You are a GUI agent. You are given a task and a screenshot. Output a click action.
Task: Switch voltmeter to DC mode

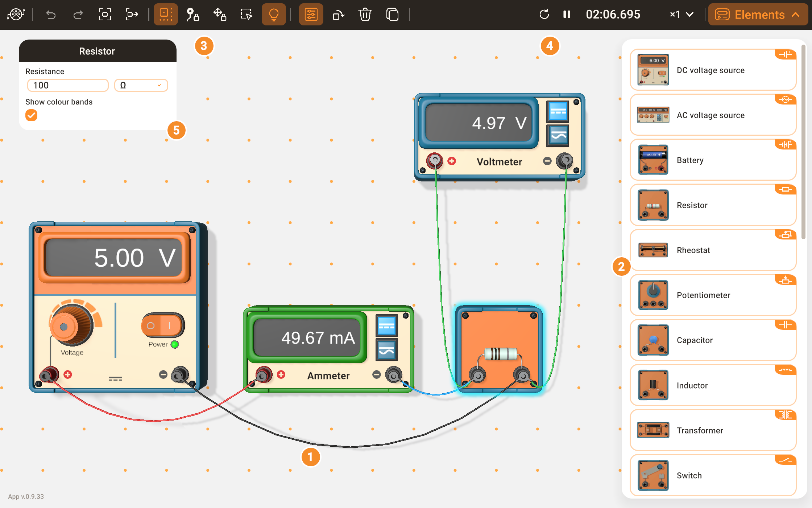558,111
